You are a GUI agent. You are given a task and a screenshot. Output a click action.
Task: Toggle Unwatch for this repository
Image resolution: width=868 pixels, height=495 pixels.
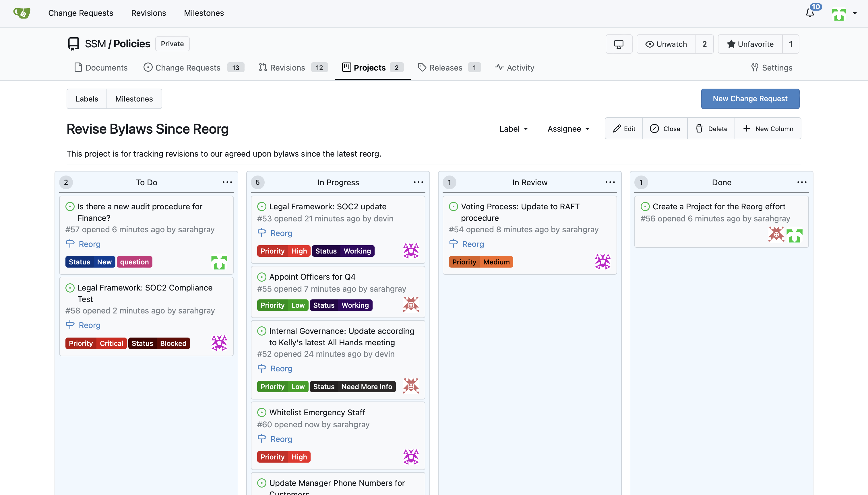coord(666,44)
